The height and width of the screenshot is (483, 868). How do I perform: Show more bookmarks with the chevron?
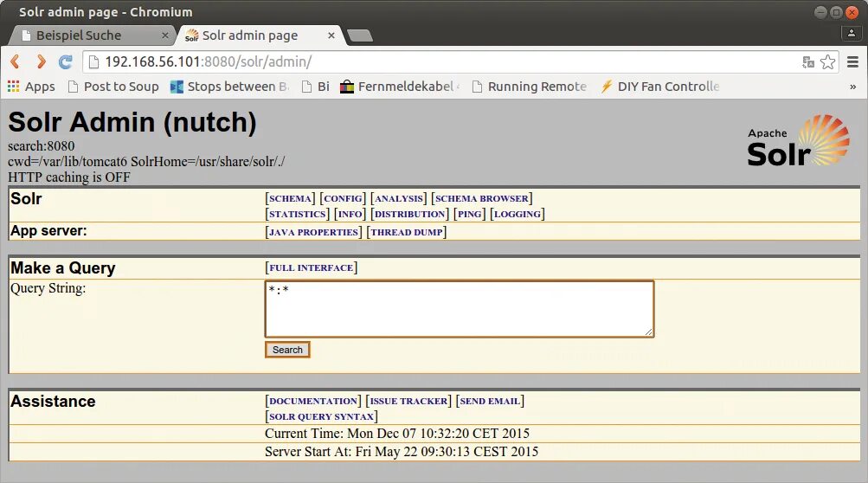pos(852,87)
